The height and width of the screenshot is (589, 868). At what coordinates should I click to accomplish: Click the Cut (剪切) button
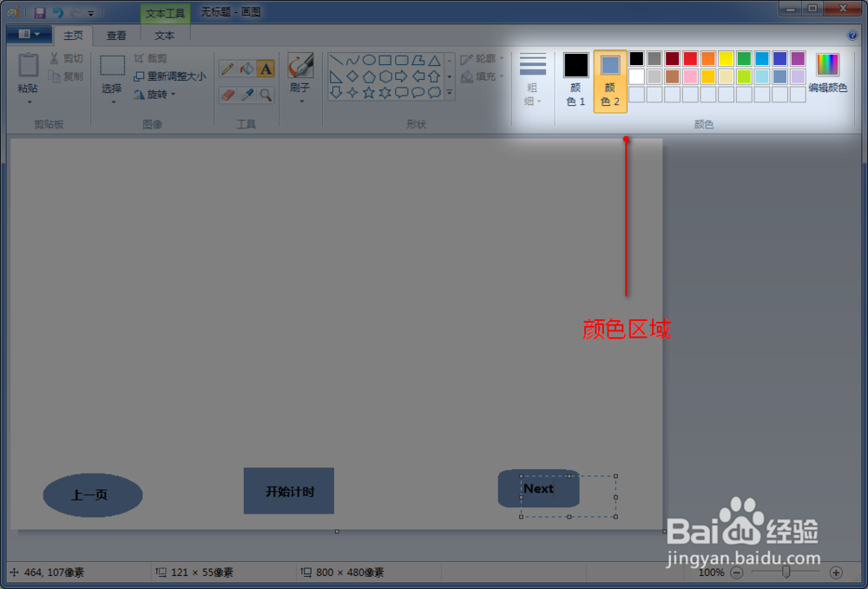[x=67, y=58]
